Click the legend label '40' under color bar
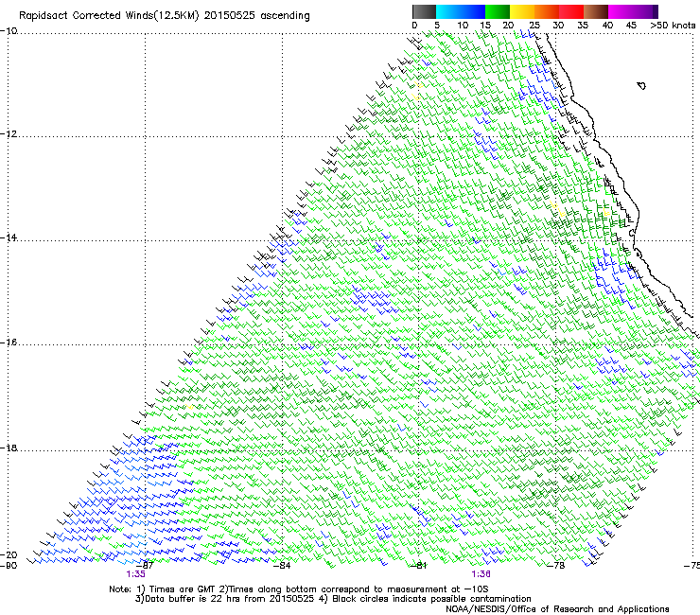700x615 pixels. point(607,26)
